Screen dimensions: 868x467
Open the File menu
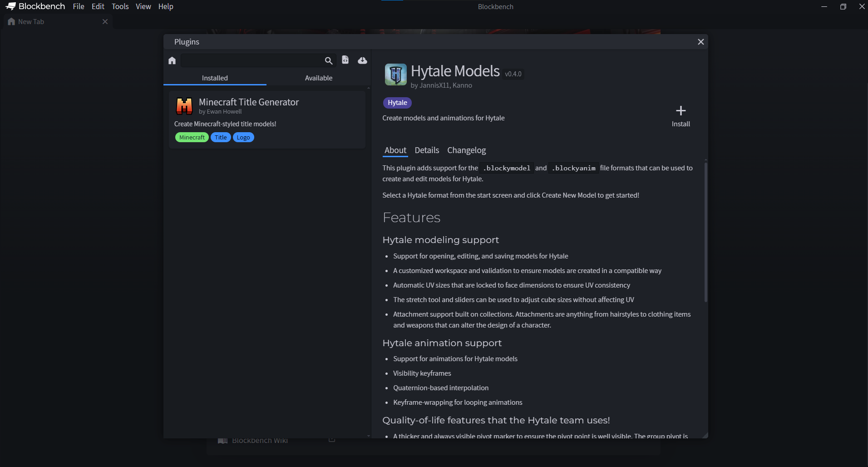(x=79, y=6)
